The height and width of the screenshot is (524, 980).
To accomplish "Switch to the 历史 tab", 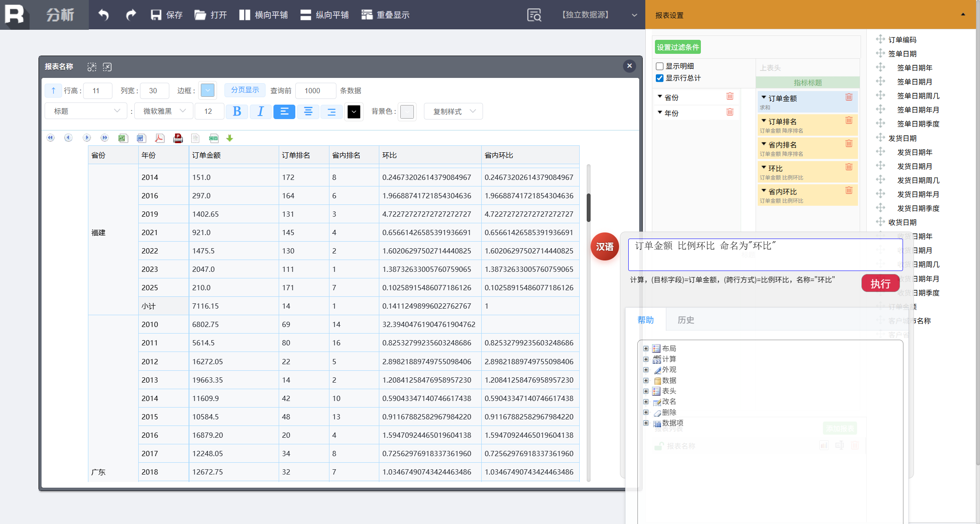I will point(686,320).
